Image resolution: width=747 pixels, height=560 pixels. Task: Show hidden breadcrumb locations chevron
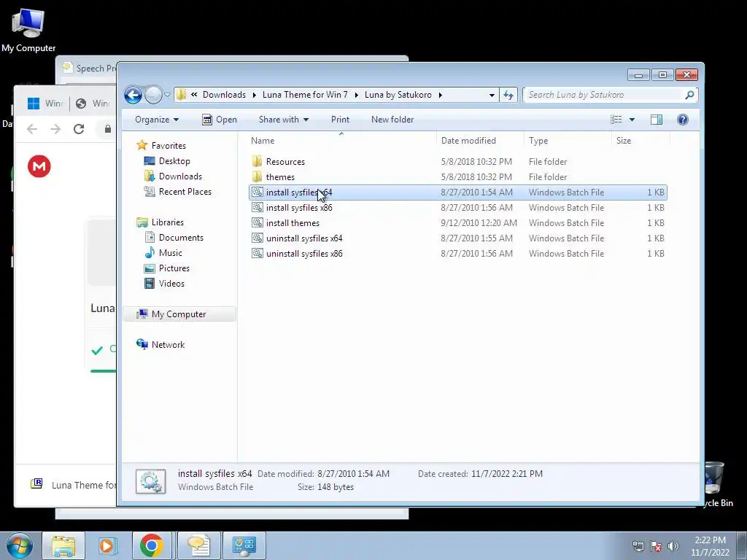point(194,95)
